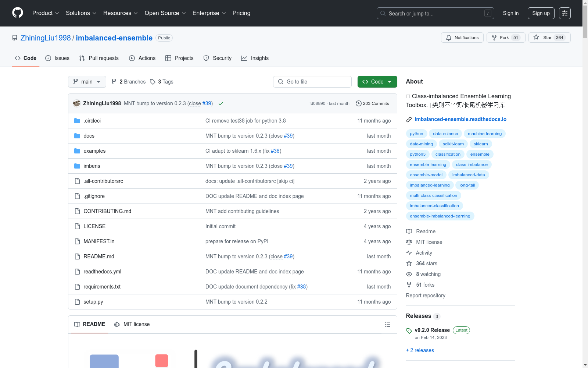The width and height of the screenshot is (588, 368).
Task: Open Report repository link
Action: pos(426,296)
